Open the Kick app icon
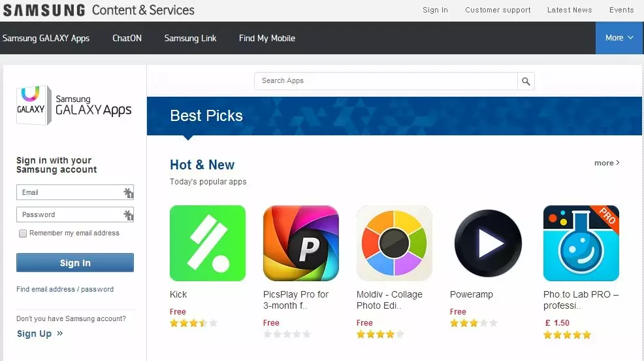 click(x=208, y=243)
